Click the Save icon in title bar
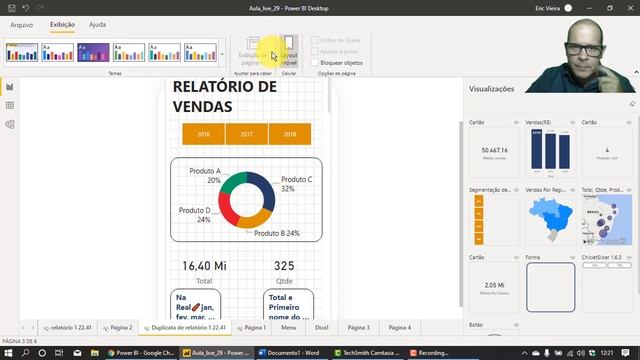The width and height of the screenshot is (640, 360). (11, 8)
